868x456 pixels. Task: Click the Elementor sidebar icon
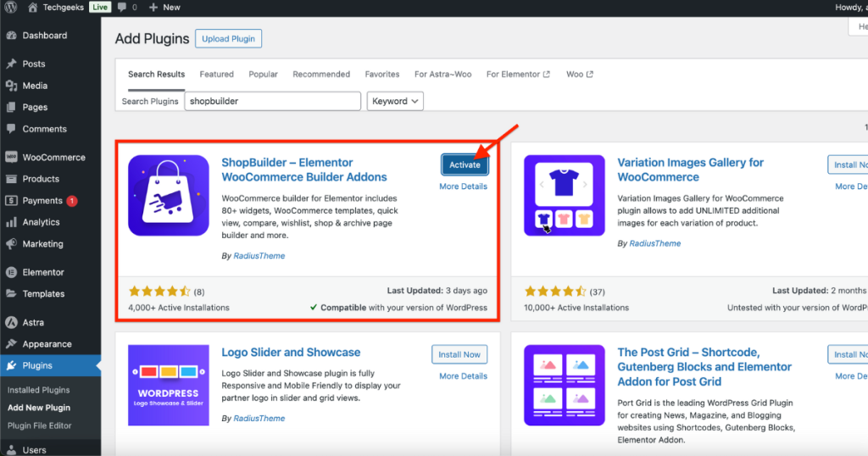(x=11, y=272)
